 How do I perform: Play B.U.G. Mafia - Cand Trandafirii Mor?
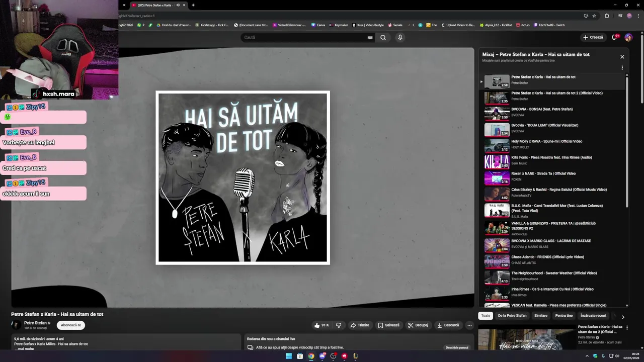pyautogui.click(x=553, y=210)
